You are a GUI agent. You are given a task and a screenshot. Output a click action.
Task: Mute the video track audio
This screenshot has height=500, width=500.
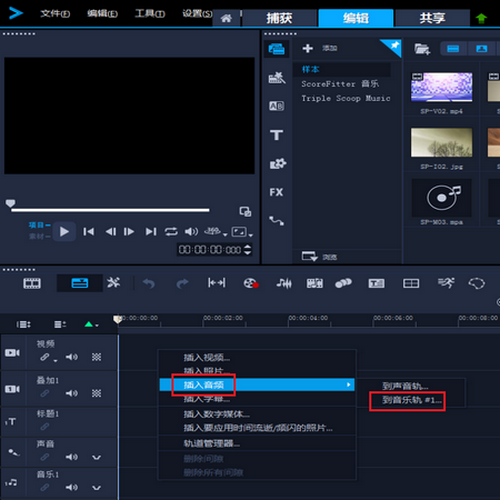(x=72, y=357)
